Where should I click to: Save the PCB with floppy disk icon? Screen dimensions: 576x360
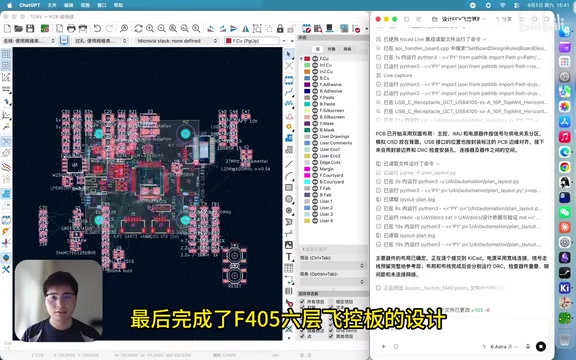[x=30, y=28]
